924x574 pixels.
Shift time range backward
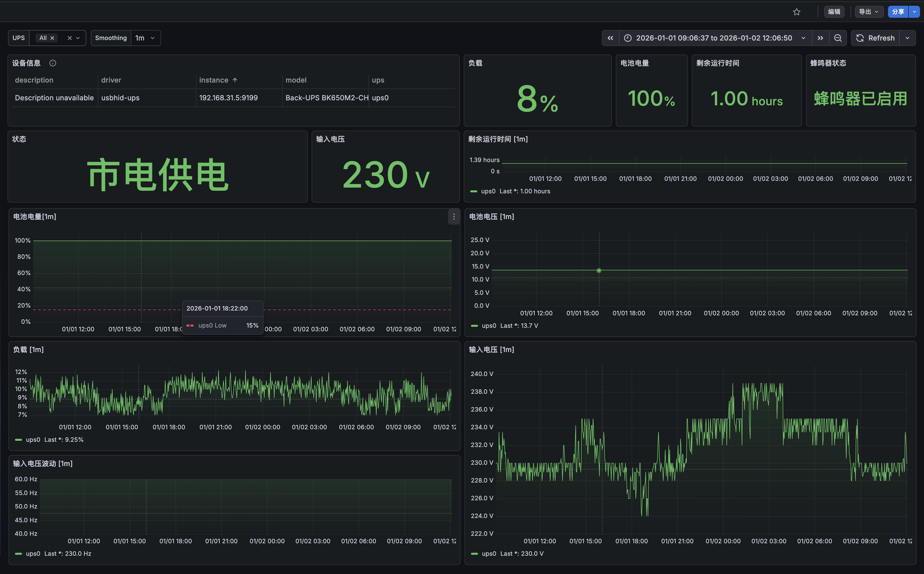pos(610,38)
